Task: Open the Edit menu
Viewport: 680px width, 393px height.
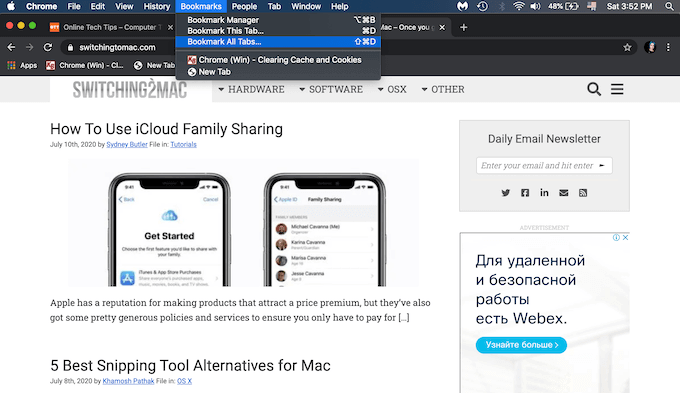Action: pos(98,6)
